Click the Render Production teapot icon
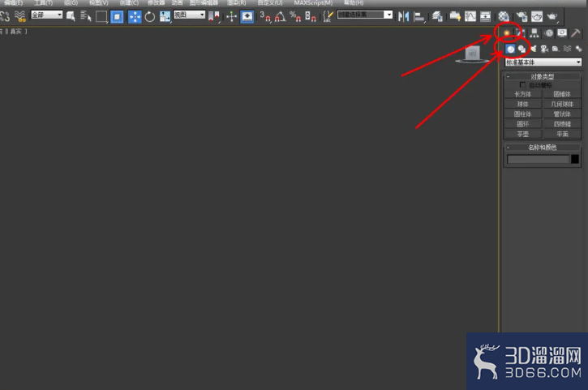Screen dimensions: 588x390 coord(552,16)
